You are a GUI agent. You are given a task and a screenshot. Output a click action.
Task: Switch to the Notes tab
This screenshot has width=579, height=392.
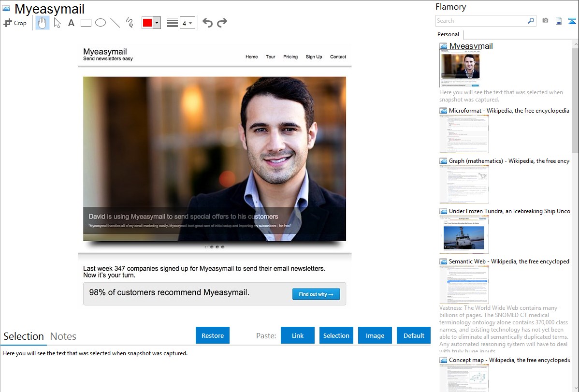click(x=63, y=336)
